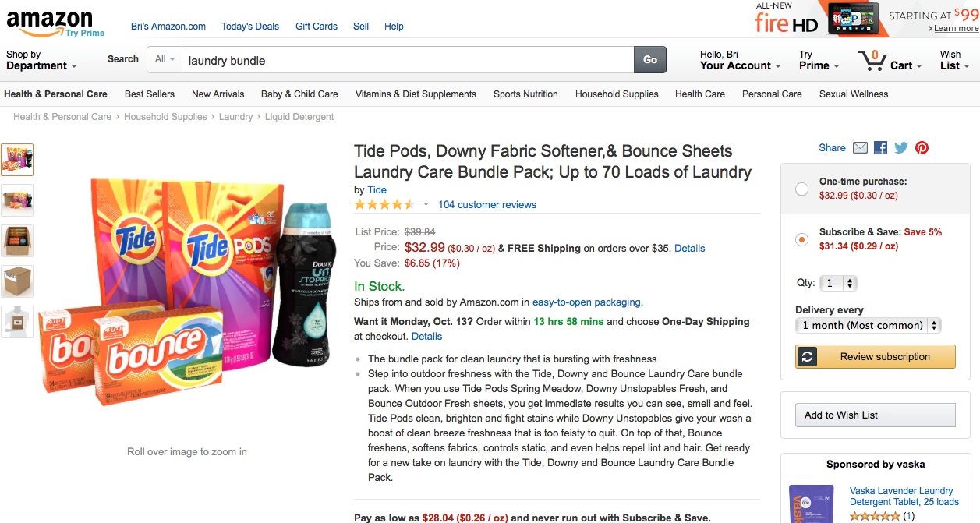This screenshot has height=523, width=980.
Task: Go to Vitamins & Diet Supplements
Action: [416, 94]
